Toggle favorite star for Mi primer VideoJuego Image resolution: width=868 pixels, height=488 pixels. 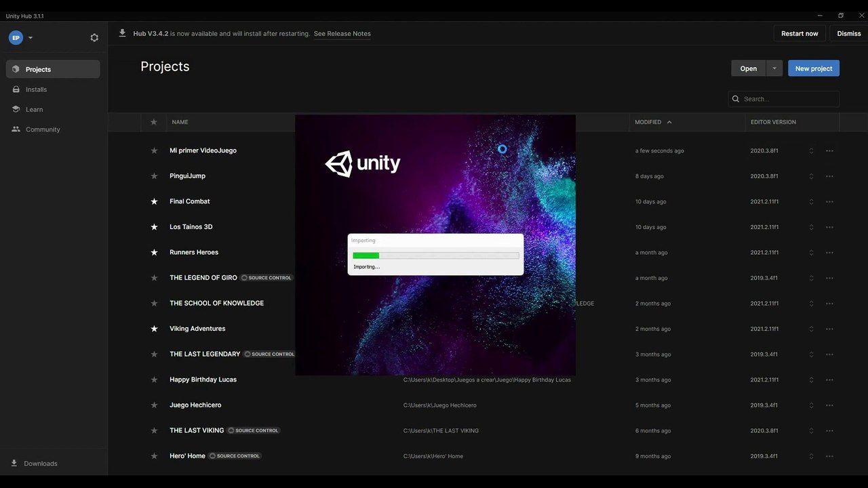coord(154,150)
